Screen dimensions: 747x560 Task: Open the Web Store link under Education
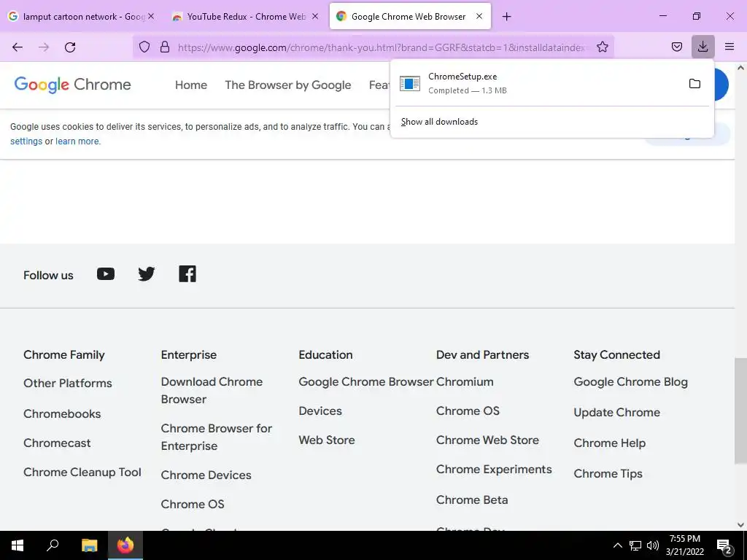tap(326, 440)
